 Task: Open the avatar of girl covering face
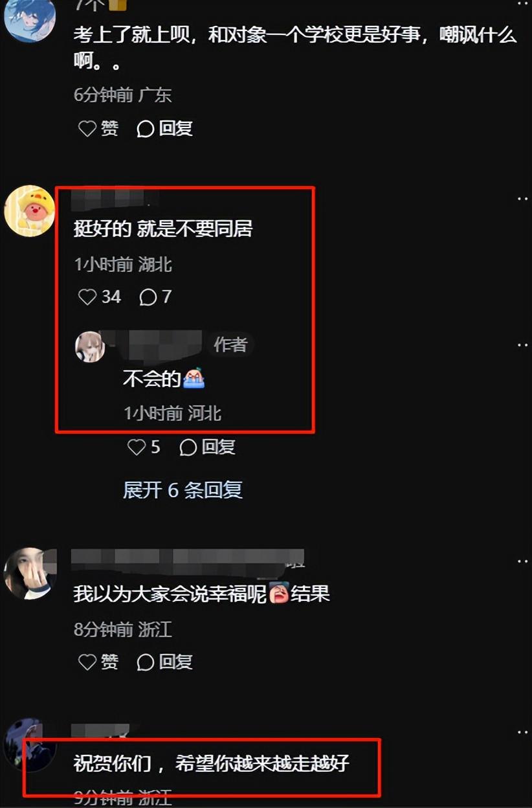click(x=29, y=574)
